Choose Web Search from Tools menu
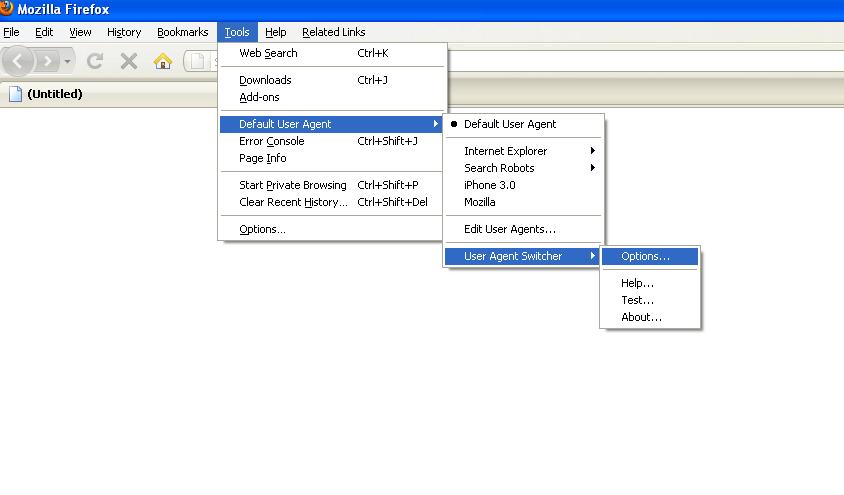The height and width of the screenshot is (495, 844). tap(332, 53)
